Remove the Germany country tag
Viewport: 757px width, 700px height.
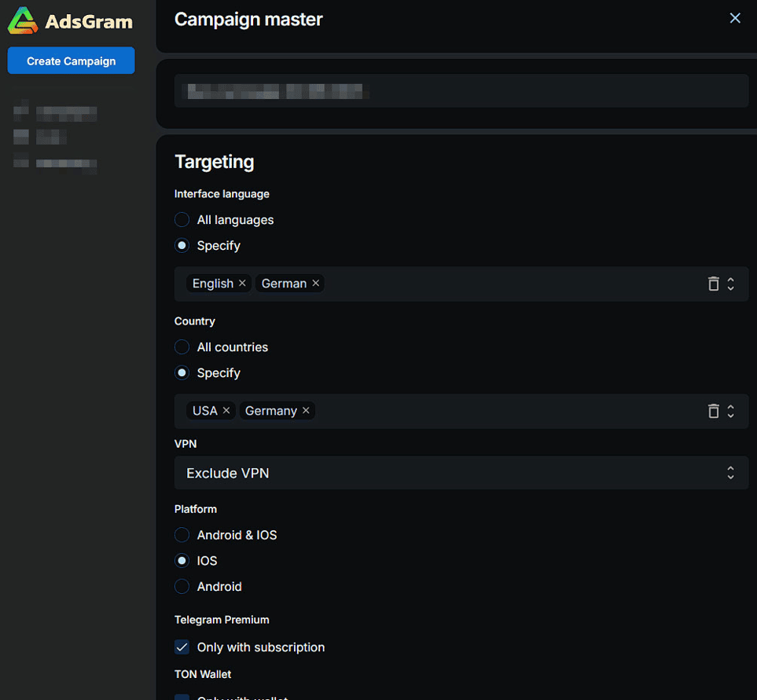tap(306, 410)
